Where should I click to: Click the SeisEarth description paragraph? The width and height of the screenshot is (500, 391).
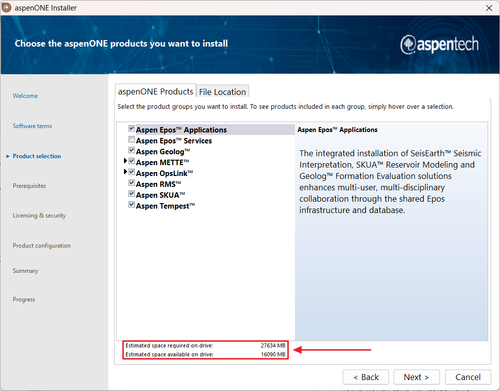[390, 182]
